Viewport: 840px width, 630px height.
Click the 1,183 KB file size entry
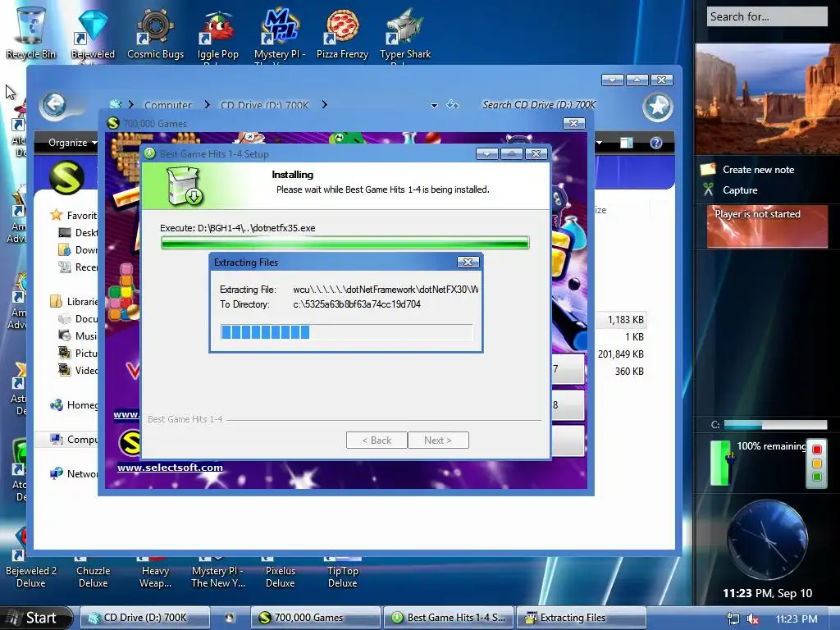coord(625,320)
